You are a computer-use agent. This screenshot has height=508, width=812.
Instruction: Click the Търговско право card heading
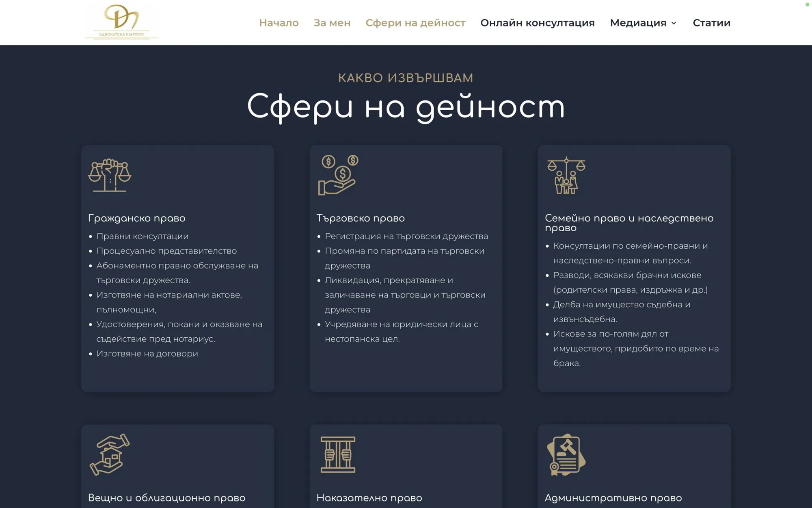point(361,218)
